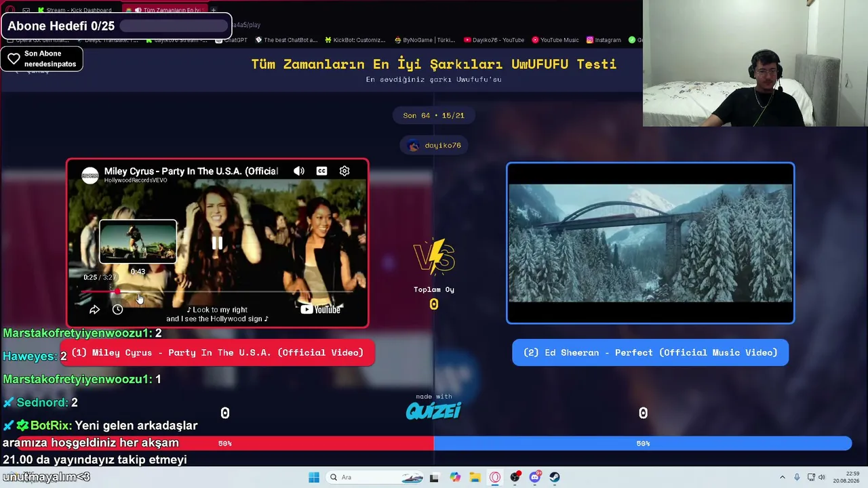Click the Quizei logo
The height and width of the screenshot is (488, 868).
(x=434, y=411)
